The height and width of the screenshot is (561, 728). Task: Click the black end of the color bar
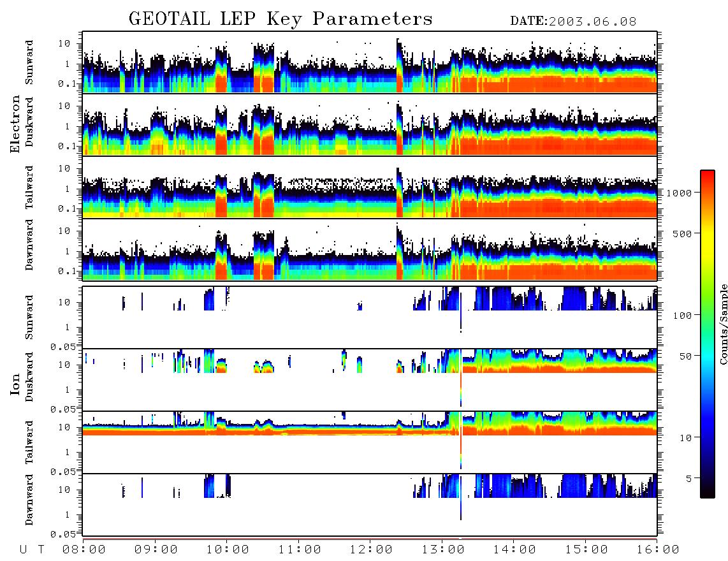click(707, 490)
